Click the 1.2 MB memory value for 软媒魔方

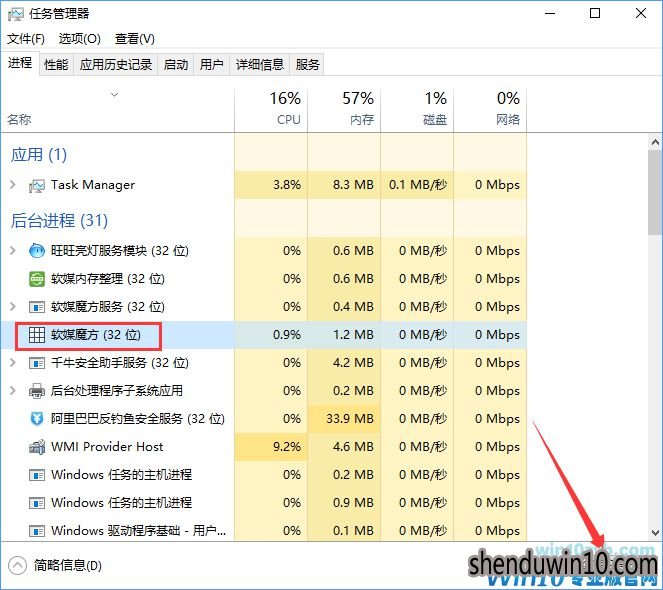353,335
